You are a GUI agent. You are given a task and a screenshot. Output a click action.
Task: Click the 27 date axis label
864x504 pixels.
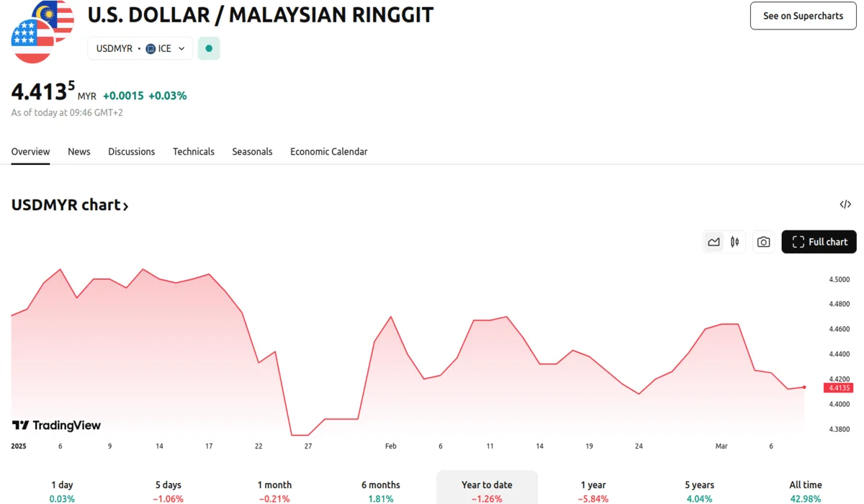(x=308, y=446)
